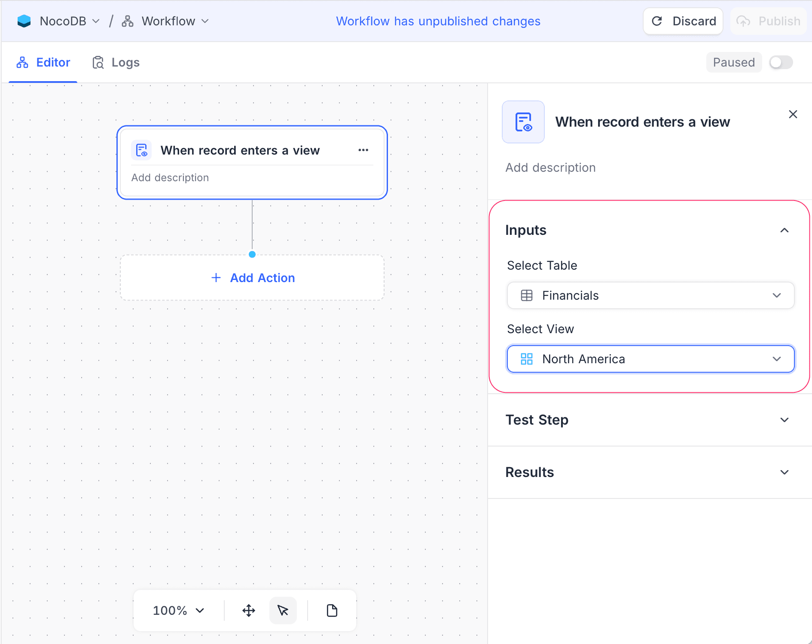The image size is (812, 644).
Task: Click the workflow branch icon in breadcrumb
Action: click(127, 21)
